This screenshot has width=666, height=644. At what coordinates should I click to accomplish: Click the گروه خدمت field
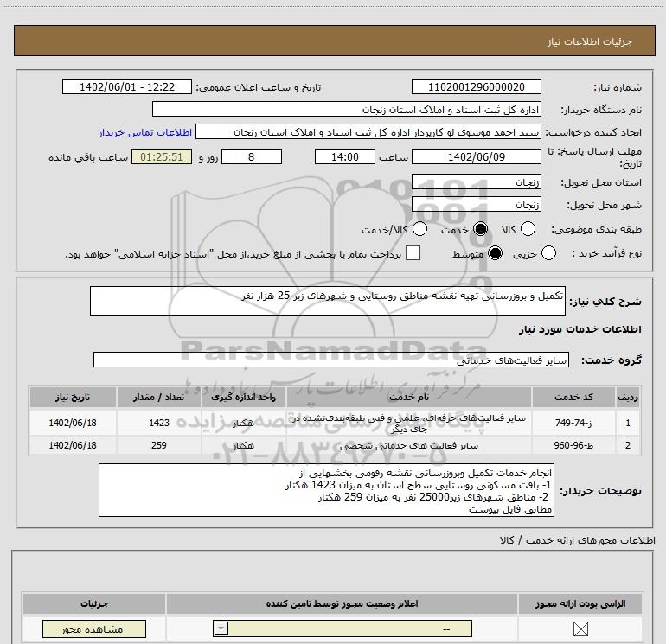tap(331, 360)
